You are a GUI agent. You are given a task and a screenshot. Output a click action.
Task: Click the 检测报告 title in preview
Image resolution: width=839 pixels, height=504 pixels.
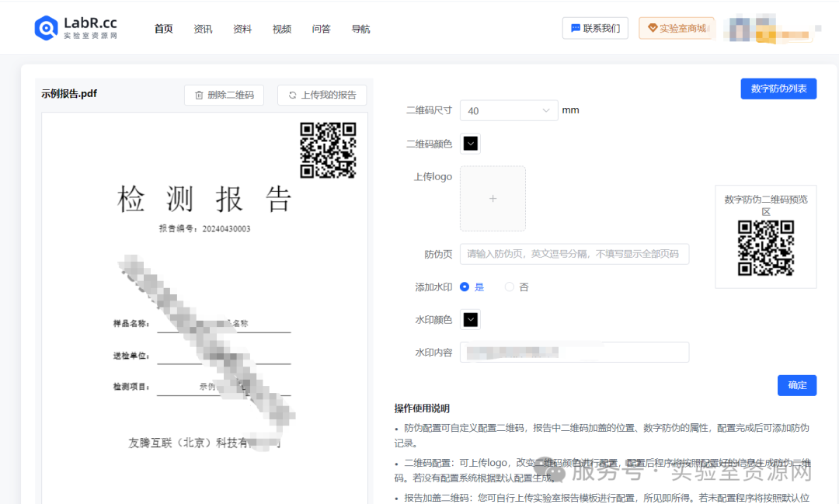204,200
